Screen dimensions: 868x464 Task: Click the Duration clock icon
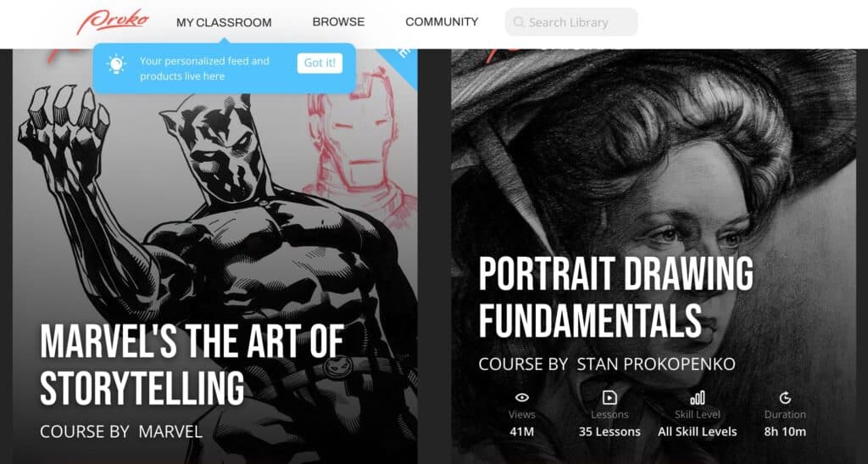tap(785, 398)
